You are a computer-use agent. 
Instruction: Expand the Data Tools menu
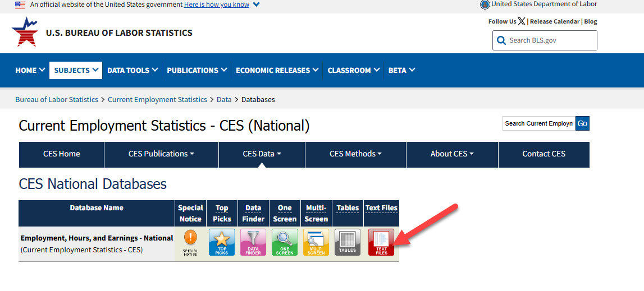[133, 70]
